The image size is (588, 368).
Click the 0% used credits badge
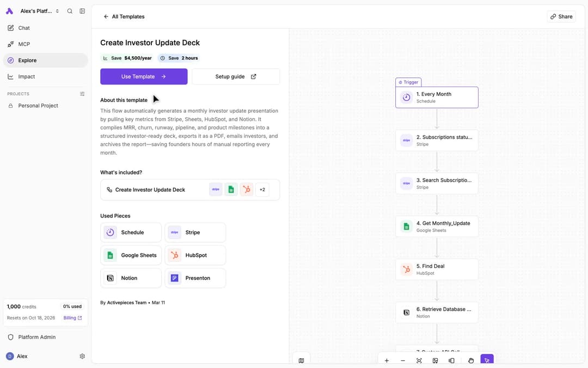pyautogui.click(x=72, y=306)
